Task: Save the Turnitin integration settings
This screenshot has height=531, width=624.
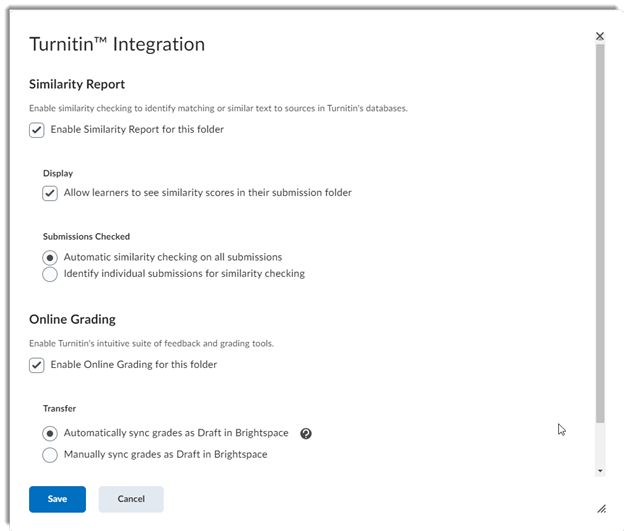Action: [57, 499]
